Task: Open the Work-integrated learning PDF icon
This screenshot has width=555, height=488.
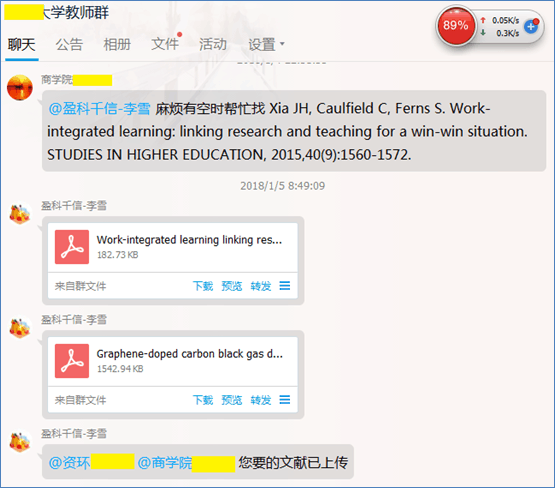Action: click(72, 247)
